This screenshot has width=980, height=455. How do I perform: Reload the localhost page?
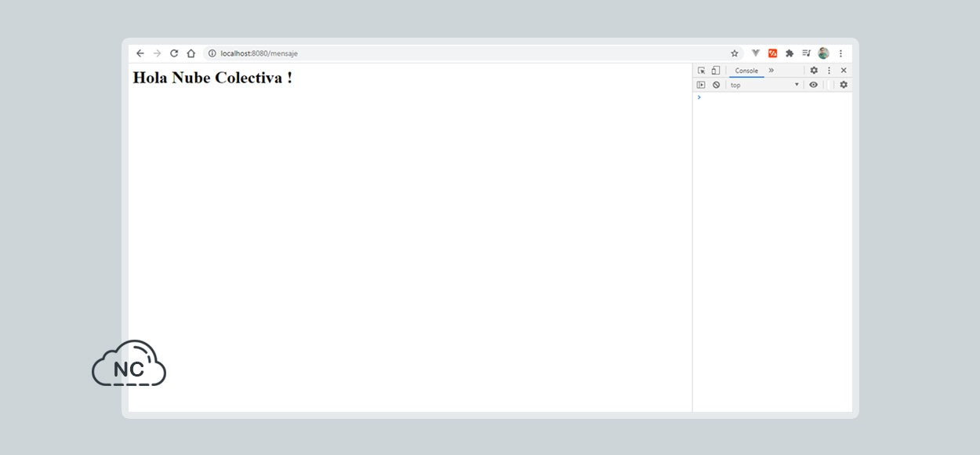coord(174,53)
